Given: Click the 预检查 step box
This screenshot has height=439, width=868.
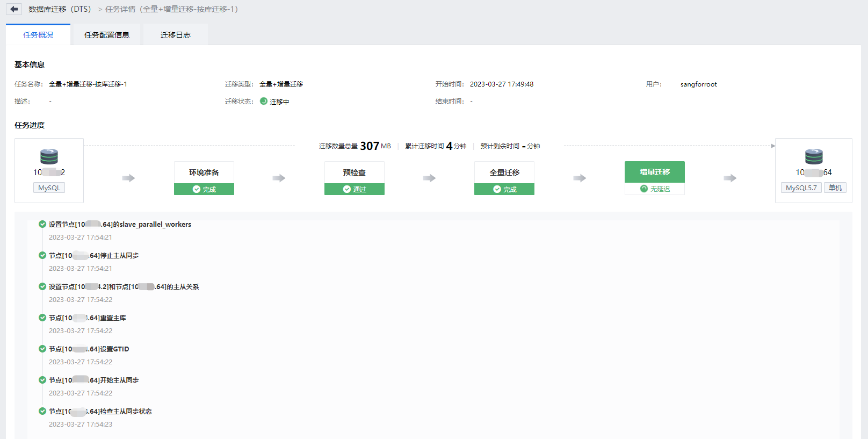Looking at the screenshot, I should pos(354,172).
